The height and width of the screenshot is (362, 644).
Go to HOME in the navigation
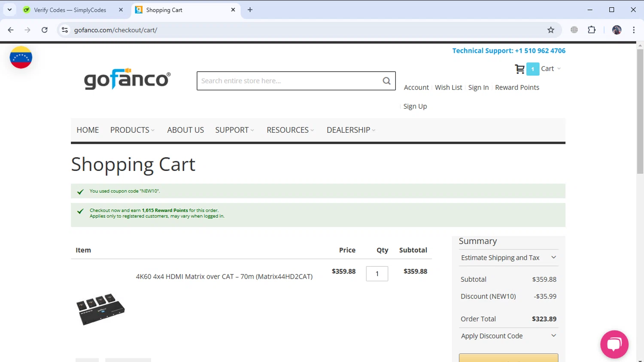pos(88,130)
